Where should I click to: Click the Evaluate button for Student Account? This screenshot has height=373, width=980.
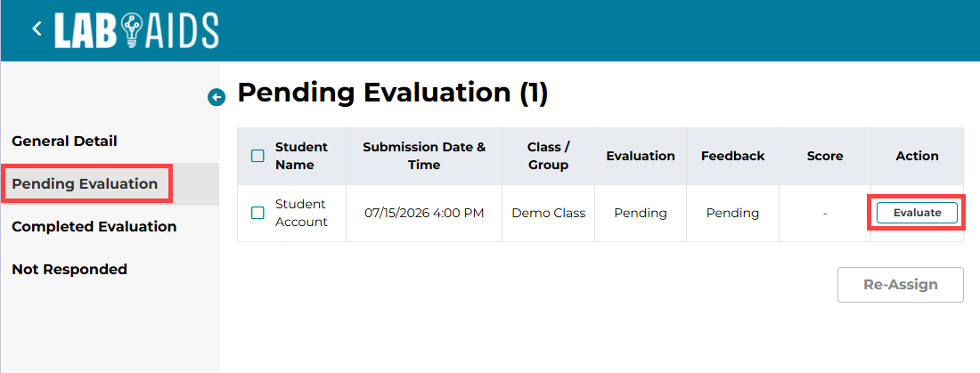pos(917,213)
